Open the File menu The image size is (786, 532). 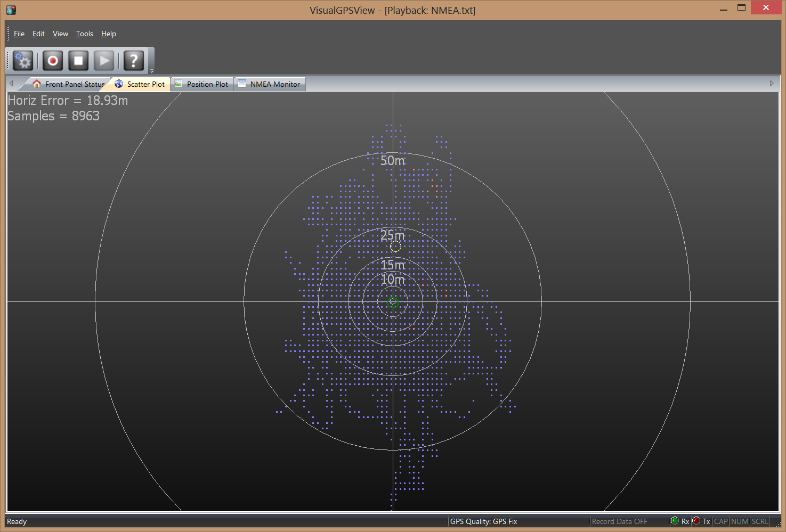[19, 34]
